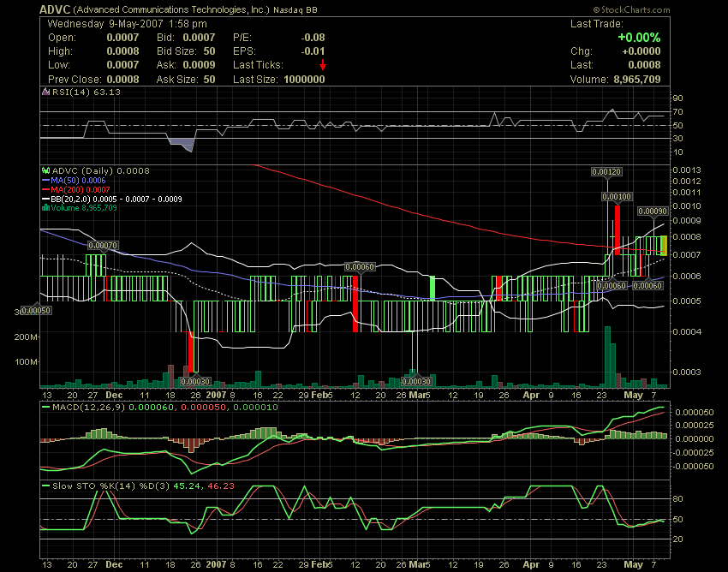Screen dimensions: 728x572
Task: Click the 0.0013 price axis label
Action: tap(687, 170)
